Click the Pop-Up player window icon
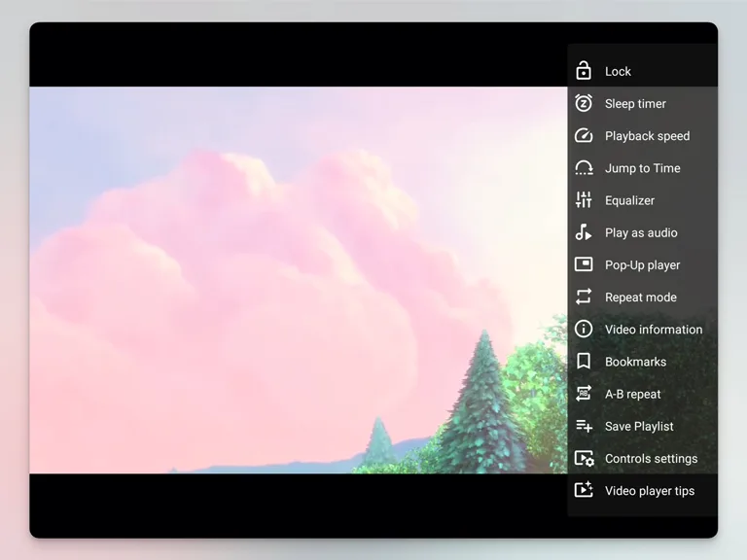The width and height of the screenshot is (747, 560). (584, 264)
